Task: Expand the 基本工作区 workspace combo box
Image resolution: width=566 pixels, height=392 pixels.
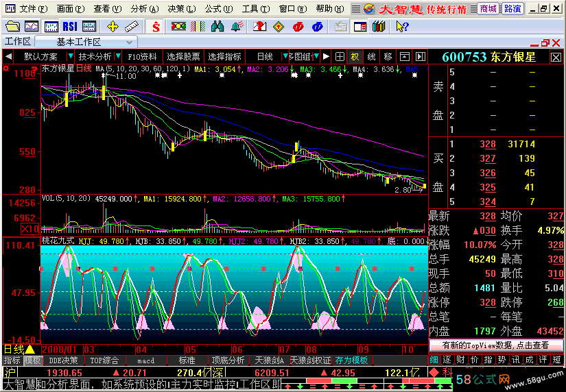Action: [86, 42]
